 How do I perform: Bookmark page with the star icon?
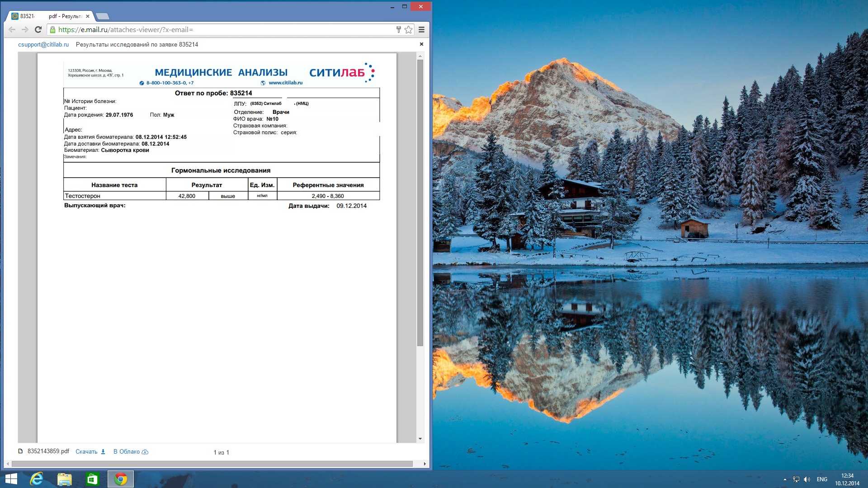click(409, 30)
